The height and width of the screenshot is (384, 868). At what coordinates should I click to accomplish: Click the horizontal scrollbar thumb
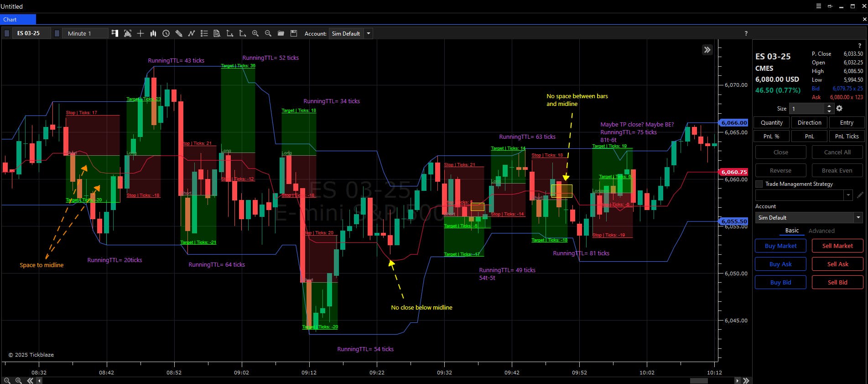699,380
